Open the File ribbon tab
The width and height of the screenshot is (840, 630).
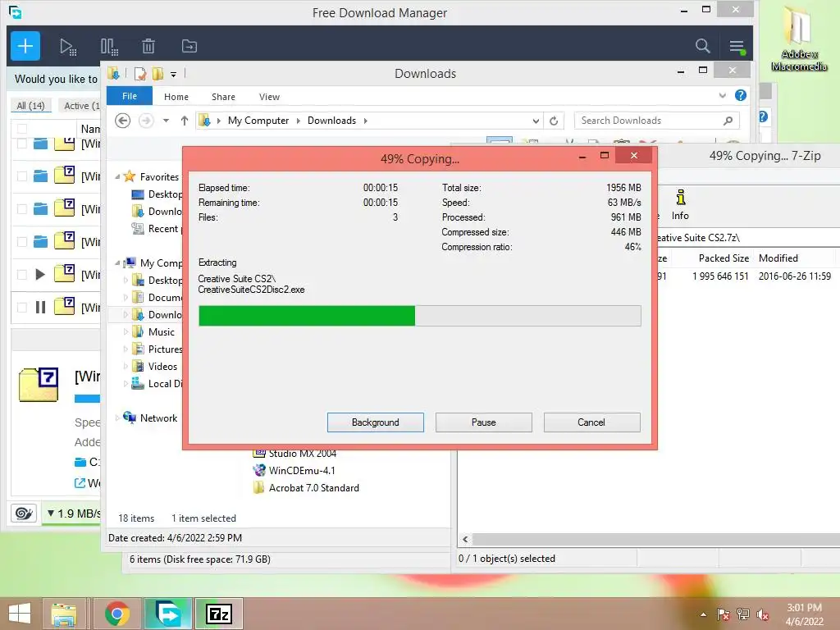130,96
